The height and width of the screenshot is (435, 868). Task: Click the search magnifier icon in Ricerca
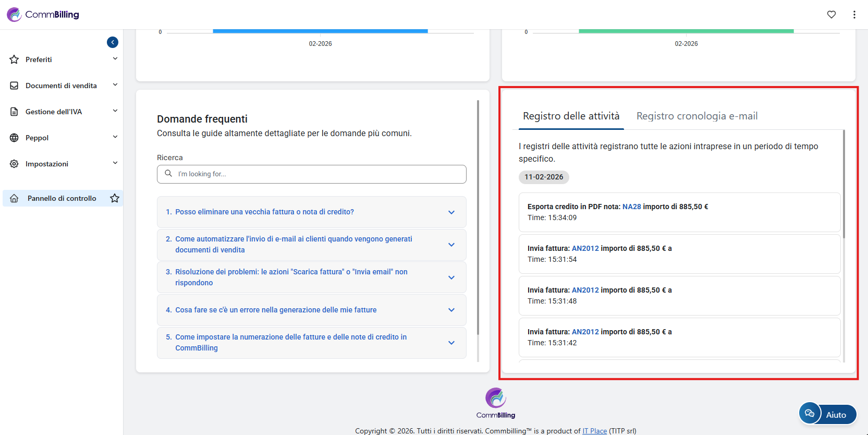tap(168, 174)
